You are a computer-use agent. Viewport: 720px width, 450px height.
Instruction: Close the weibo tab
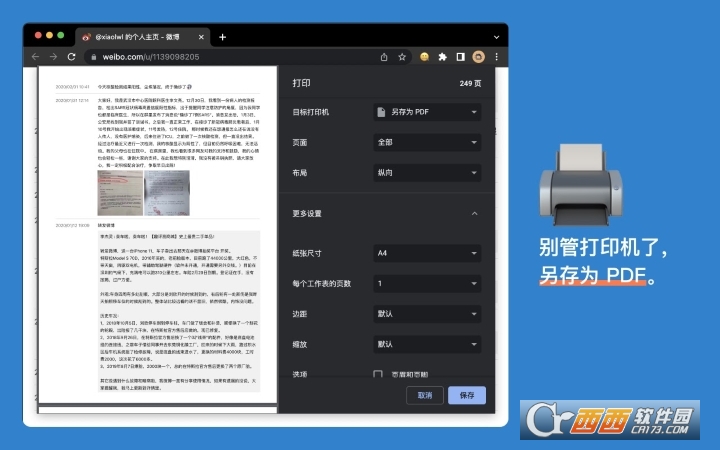pos(201,37)
